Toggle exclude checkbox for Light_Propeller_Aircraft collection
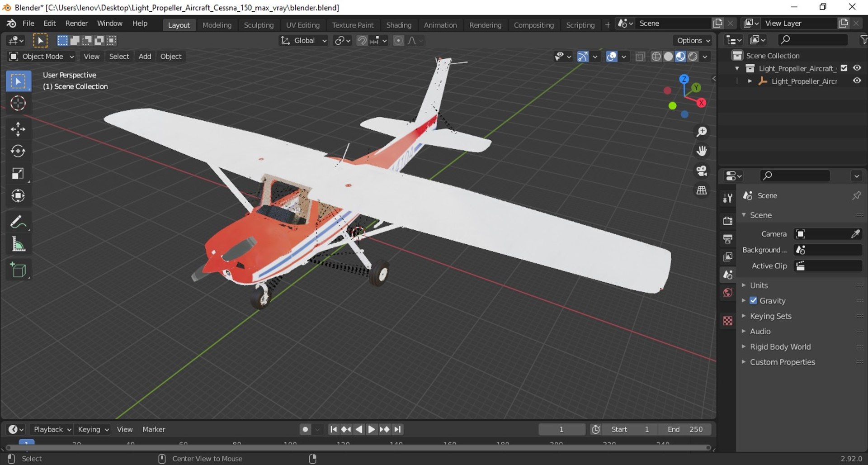 point(844,68)
